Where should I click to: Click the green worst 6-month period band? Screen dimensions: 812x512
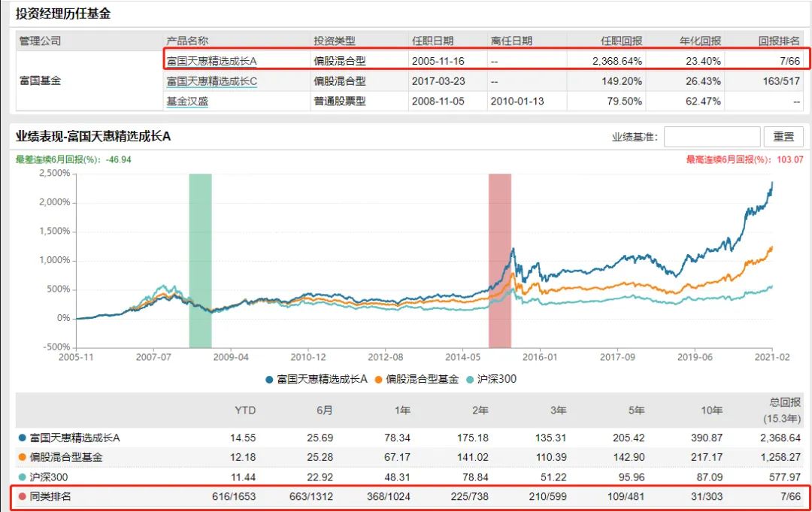pyautogui.click(x=200, y=248)
